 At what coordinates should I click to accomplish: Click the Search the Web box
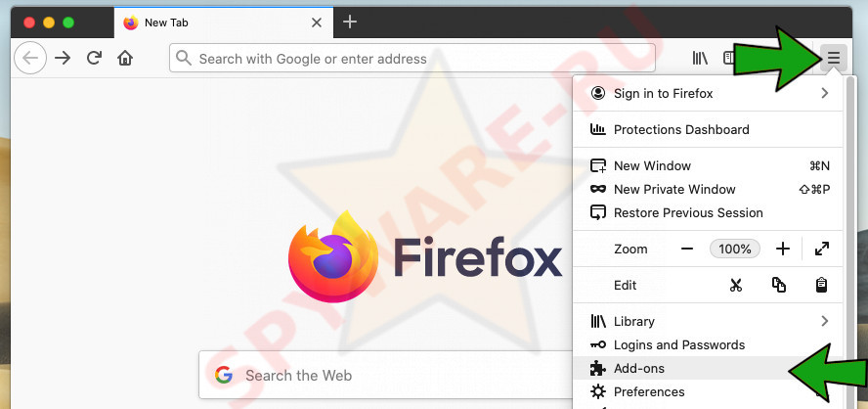coord(386,375)
